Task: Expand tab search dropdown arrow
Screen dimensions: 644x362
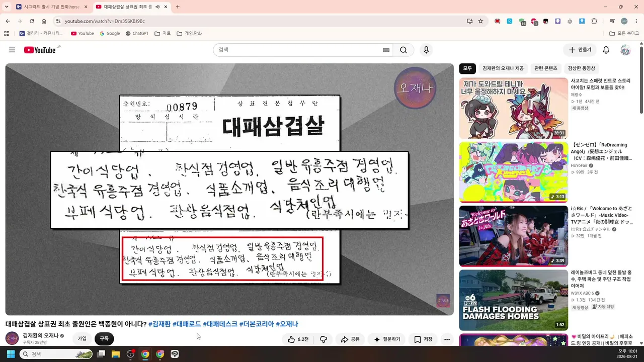Action: tap(7, 7)
